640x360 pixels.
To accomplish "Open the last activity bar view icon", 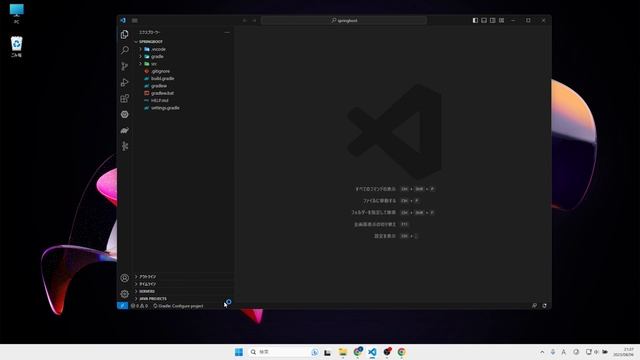I will coord(124,146).
